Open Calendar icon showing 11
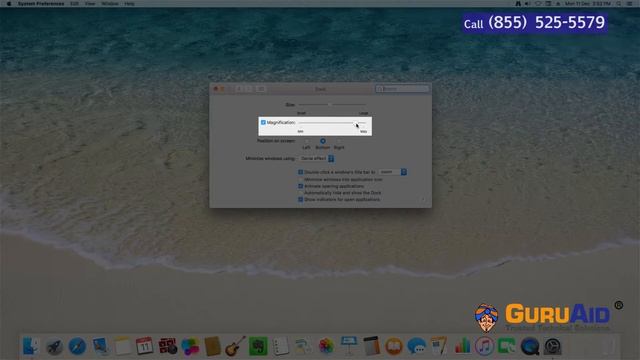This screenshot has width=640, height=360. coord(144,347)
